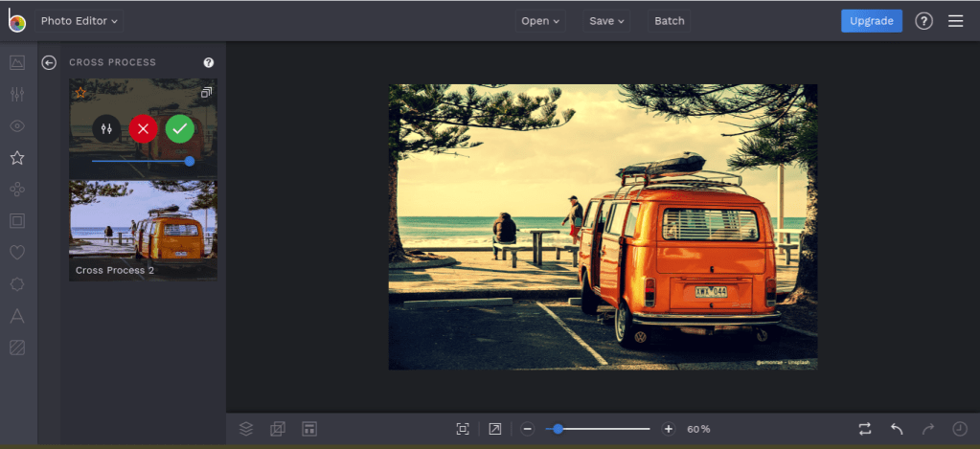Open the hamburger main menu
The height and width of the screenshot is (449, 980).
[x=955, y=20]
